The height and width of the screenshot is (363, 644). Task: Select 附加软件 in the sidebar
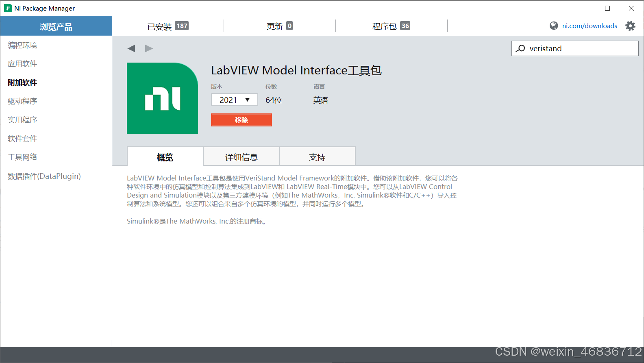point(22,83)
